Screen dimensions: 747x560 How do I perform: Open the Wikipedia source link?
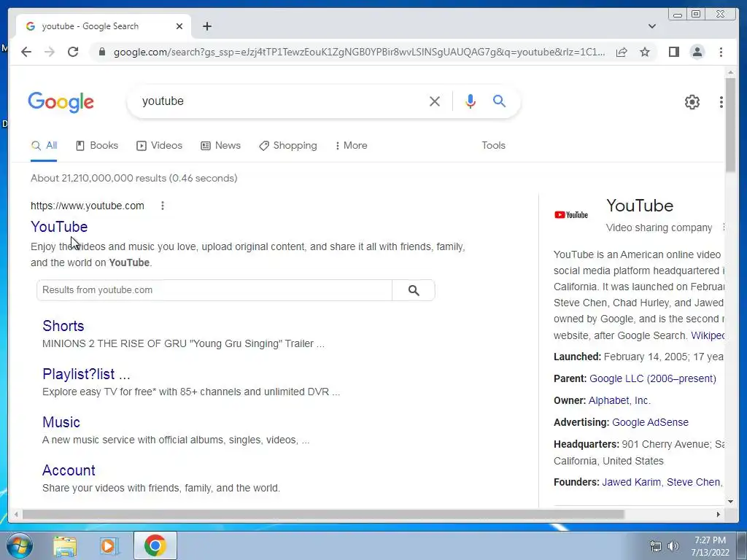pyautogui.click(x=708, y=335)
